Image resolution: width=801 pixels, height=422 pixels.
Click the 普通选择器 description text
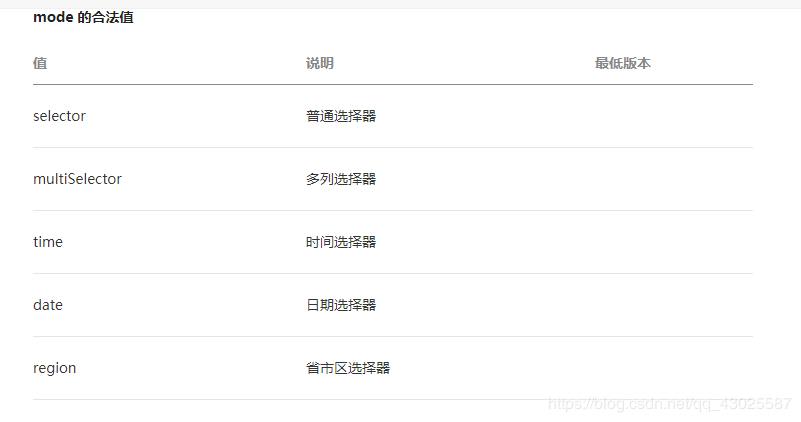341,116
